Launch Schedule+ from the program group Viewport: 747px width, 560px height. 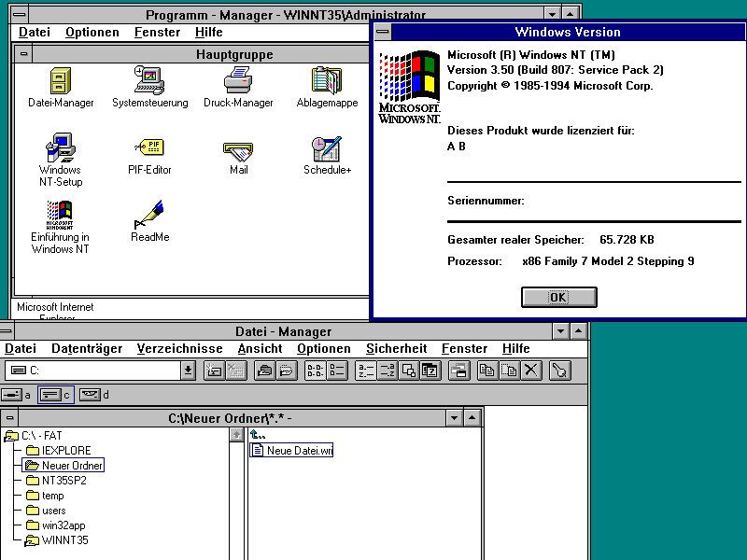click(327, 148)
